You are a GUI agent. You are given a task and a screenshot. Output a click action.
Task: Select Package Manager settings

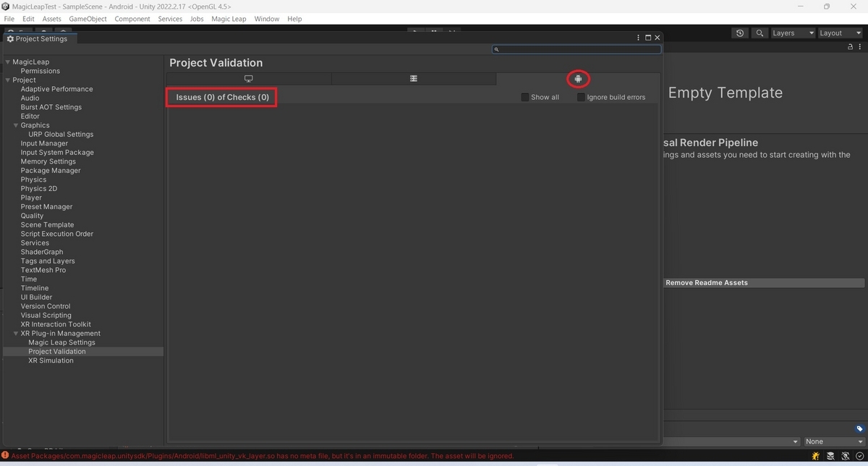coord(51,171)
